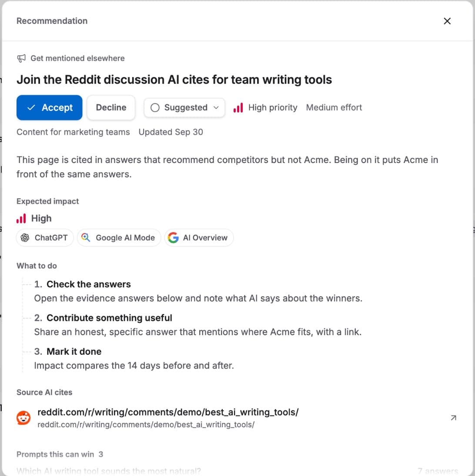
Task: Click the High priority bar-chart icon
Action: [x=238, y=107]
